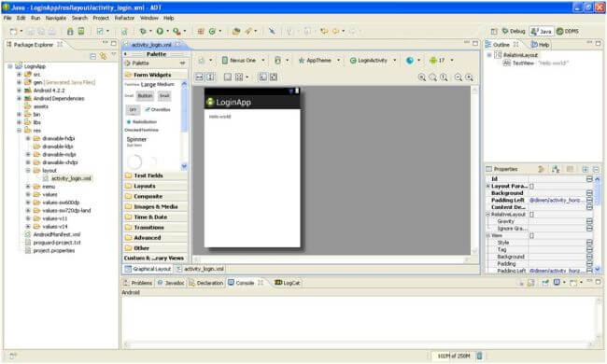This screenshot has height=364, width=607.
Task: Open the Android SDK Manager toolbar icon
Action: coord(70,32)
